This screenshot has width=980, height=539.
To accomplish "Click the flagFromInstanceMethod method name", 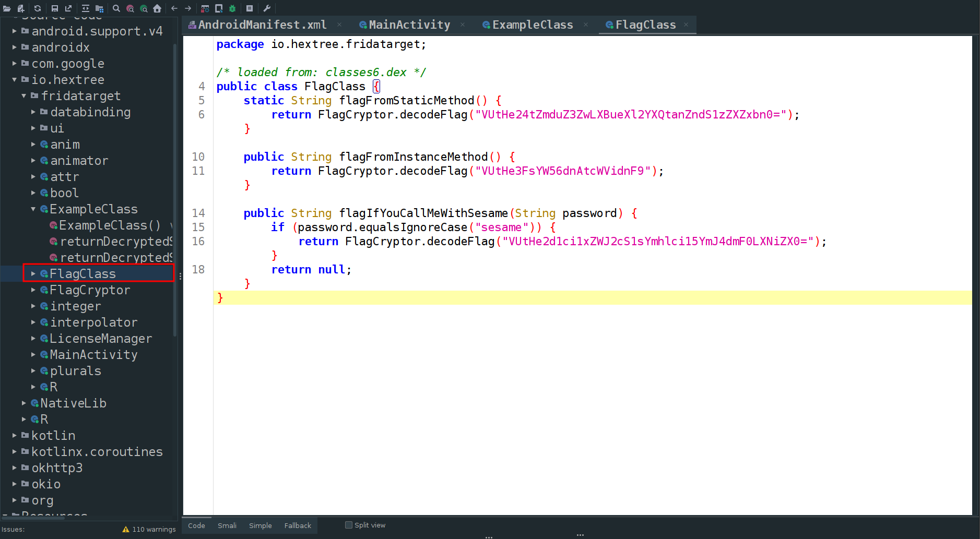I will pos(414,157).
